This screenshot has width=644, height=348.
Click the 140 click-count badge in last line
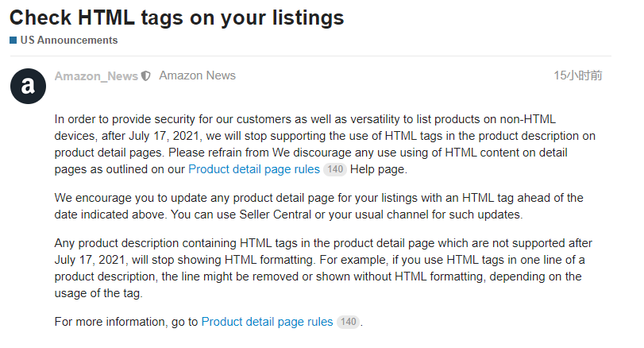pos(348,322)
